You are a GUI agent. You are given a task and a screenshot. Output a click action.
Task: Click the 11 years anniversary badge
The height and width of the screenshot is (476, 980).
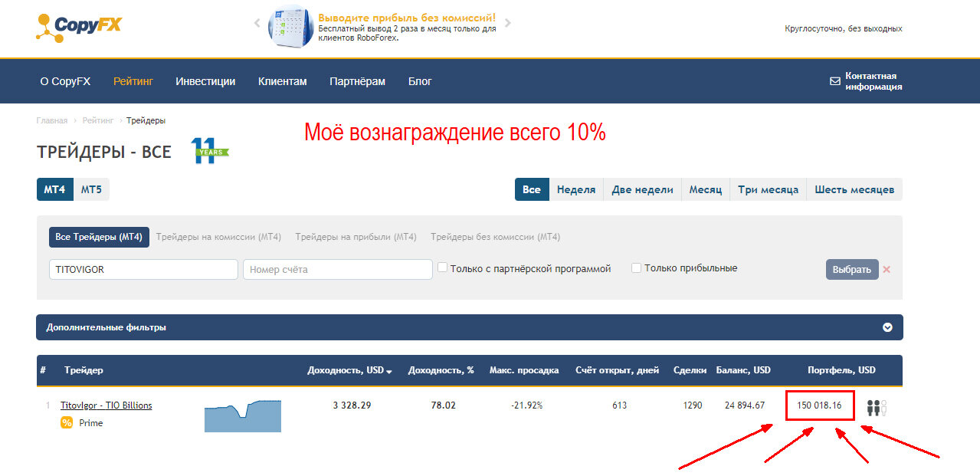point(209,151)
